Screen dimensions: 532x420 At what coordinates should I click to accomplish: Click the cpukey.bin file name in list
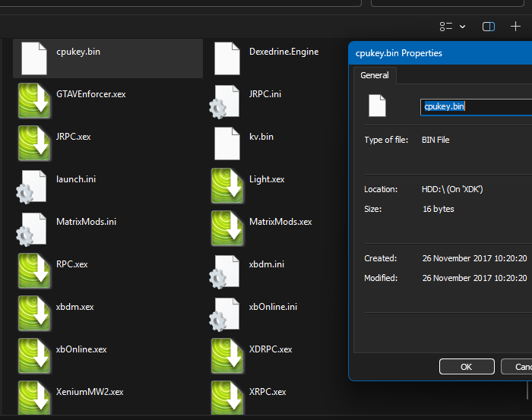(78, 52)
